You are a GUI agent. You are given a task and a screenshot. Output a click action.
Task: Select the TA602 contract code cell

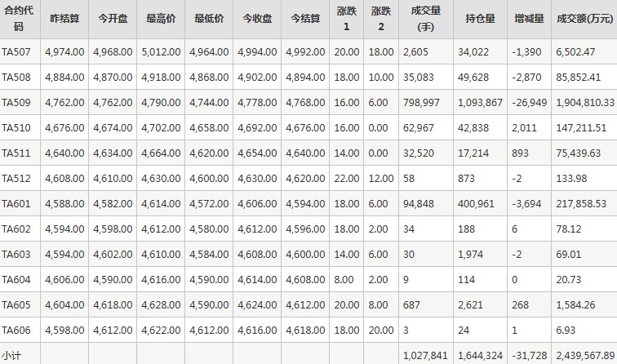16,229
